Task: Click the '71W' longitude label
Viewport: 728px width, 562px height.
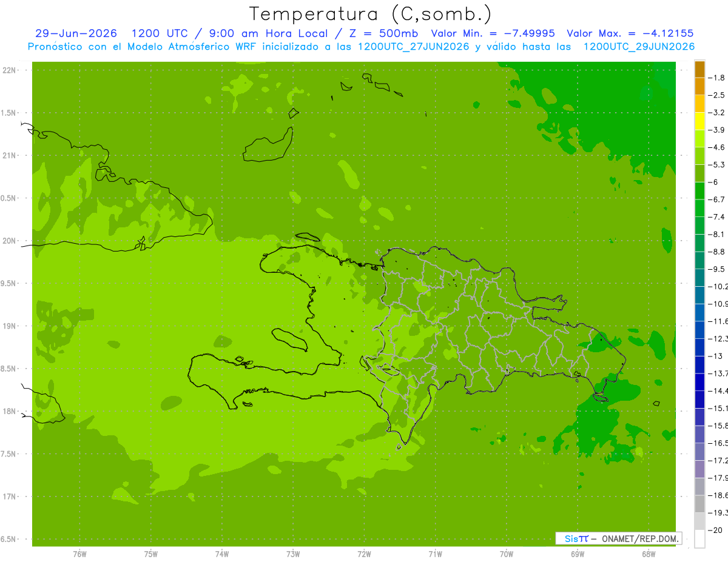Action: [435, 553]
